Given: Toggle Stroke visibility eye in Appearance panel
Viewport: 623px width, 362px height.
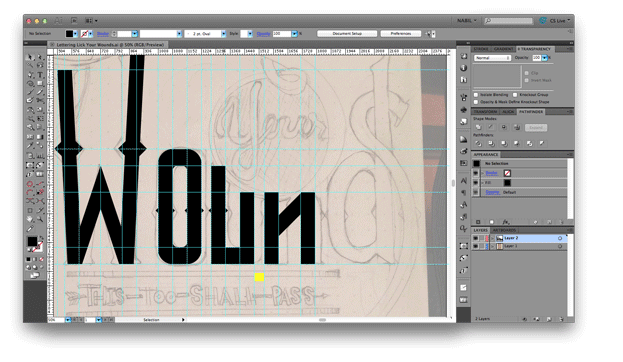Looking at the screenshot, I should coord(476,173).
